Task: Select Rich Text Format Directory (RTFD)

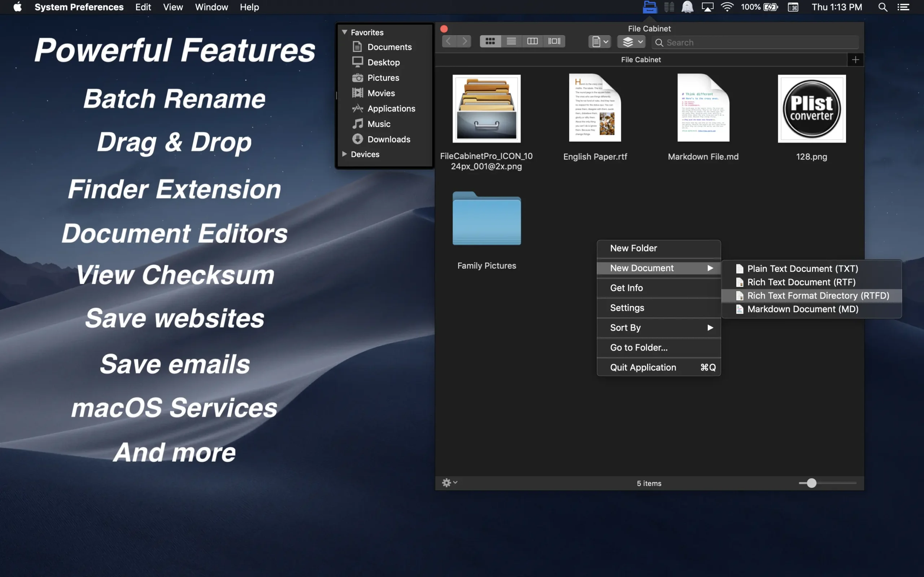Action: (817, 296)
